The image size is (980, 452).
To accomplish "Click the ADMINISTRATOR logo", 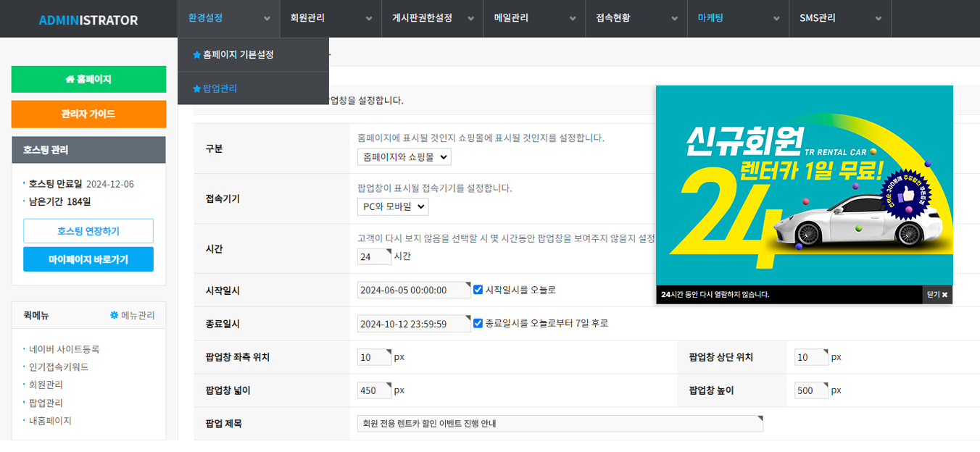I will pos(88,20).
